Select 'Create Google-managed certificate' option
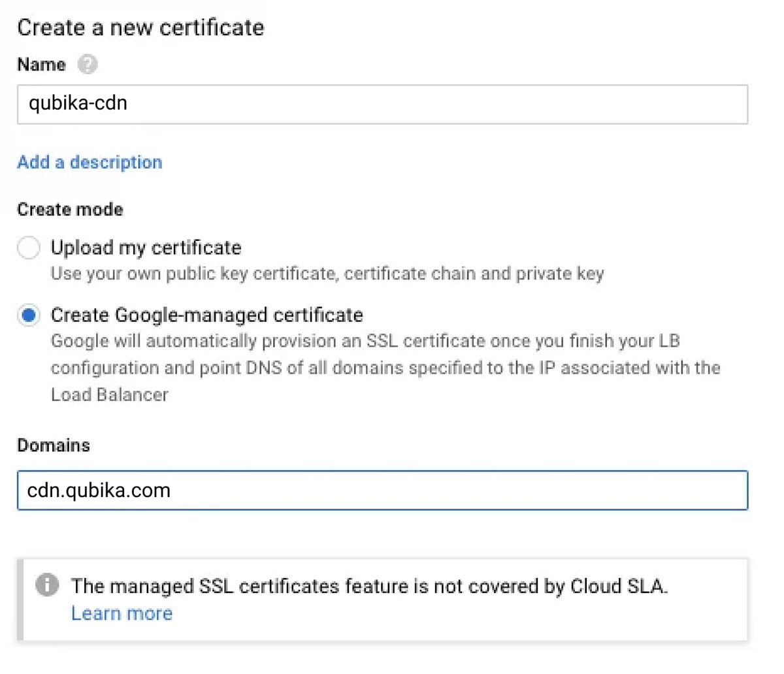Viewport: 784px width, 674px height. 29,315
